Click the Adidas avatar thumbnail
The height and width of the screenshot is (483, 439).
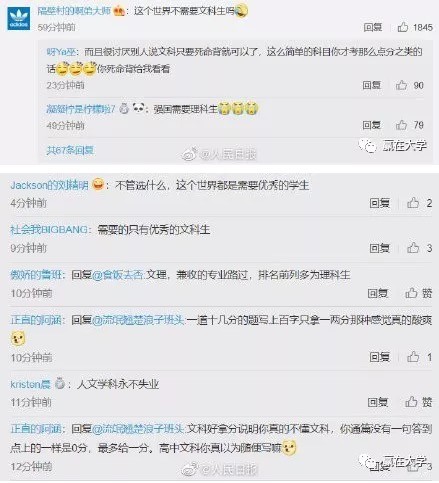tap(19, 19)
